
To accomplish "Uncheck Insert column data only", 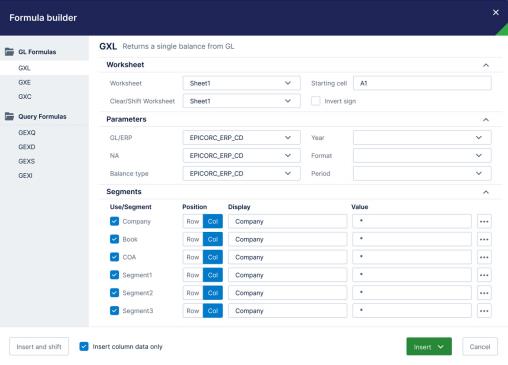I will click(x=84, y=347).
